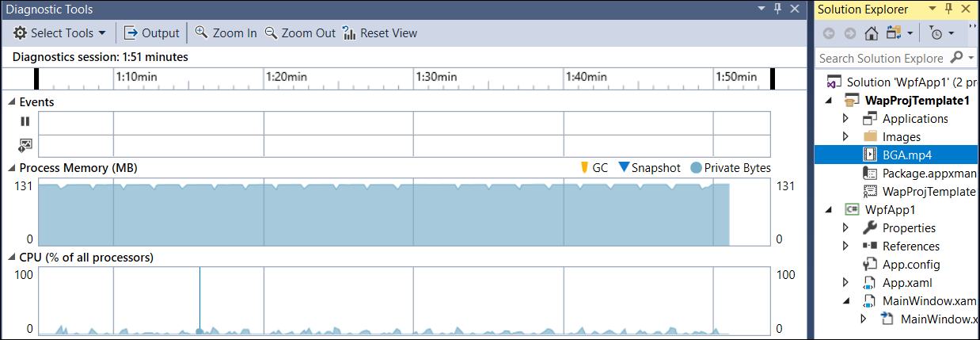Click the IntelliTrace events track icon

pyautogui.click(x=25, y=146)
